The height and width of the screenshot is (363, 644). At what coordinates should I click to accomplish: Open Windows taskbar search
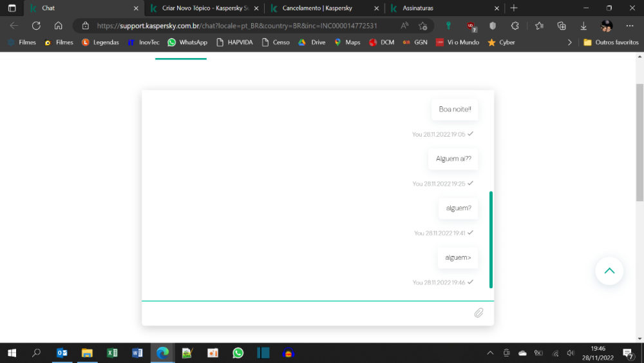pyautogui.click(x=37, y=353)
